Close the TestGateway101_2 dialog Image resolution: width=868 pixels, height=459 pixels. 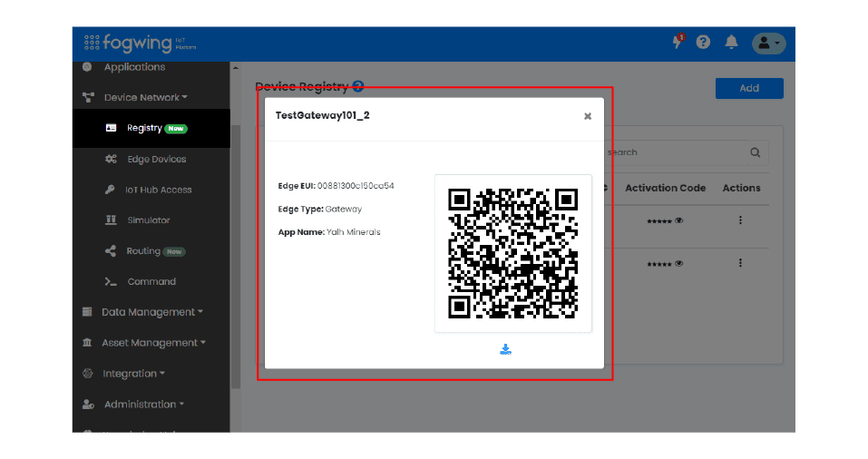[588, 116]
